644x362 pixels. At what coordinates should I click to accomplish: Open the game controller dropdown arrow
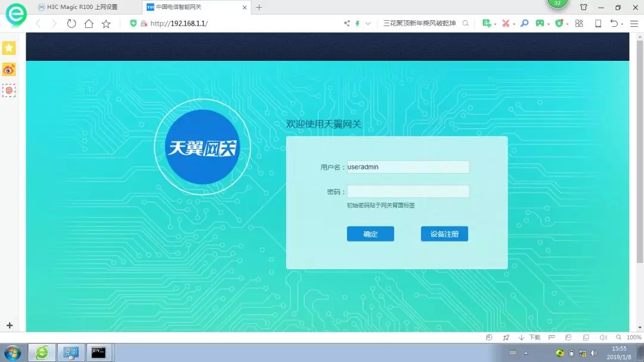click(x=549, y=24)
